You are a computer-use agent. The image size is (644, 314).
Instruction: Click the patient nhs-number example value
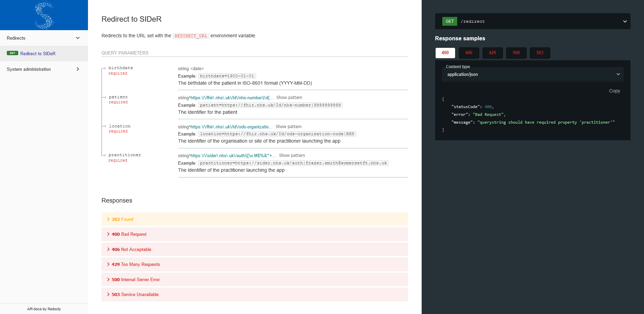(270, 105)
